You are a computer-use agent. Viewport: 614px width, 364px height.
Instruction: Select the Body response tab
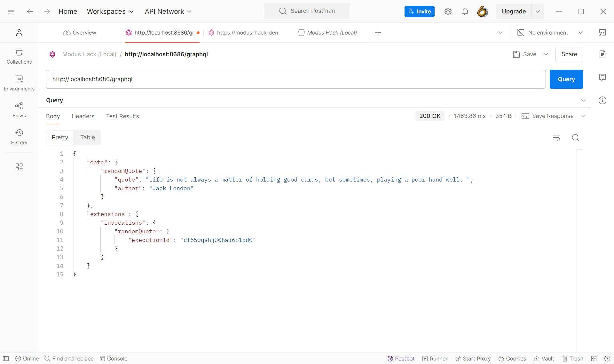(53, 116)
